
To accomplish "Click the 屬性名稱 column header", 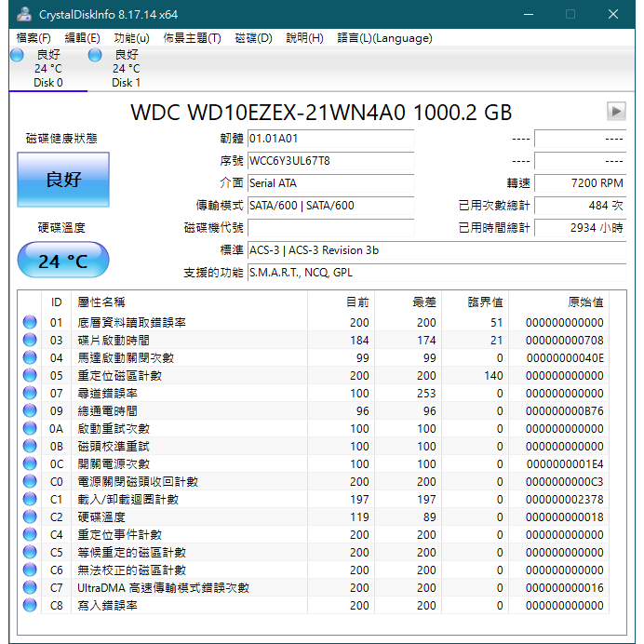I will coord(189,302).
